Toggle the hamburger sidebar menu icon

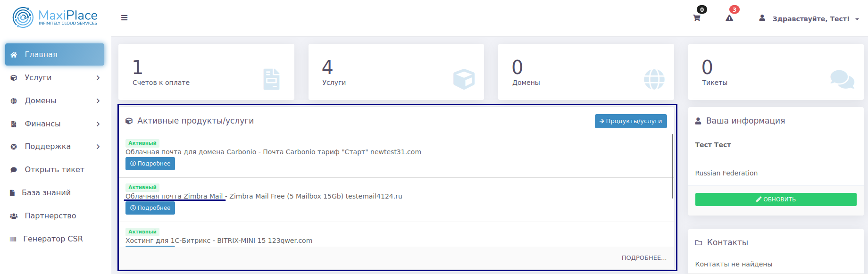125,18
